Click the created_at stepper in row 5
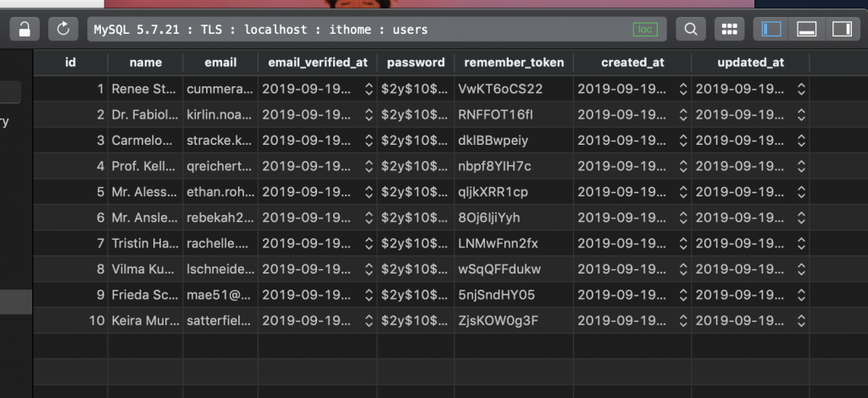Viewport: 868px width, 398px height. 683,192
